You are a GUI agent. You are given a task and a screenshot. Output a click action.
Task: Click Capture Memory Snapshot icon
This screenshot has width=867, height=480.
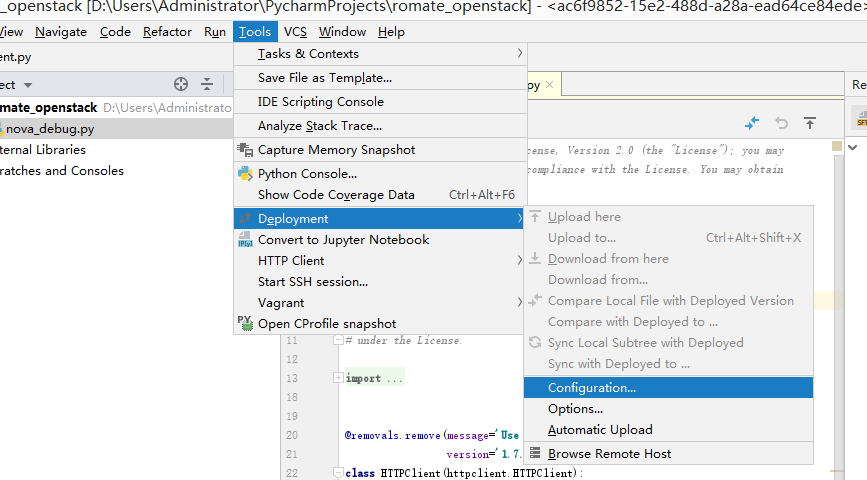click(x=245, y=149)
